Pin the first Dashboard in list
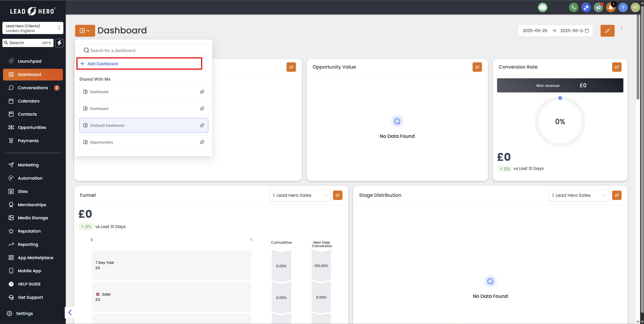 [202, 92]
